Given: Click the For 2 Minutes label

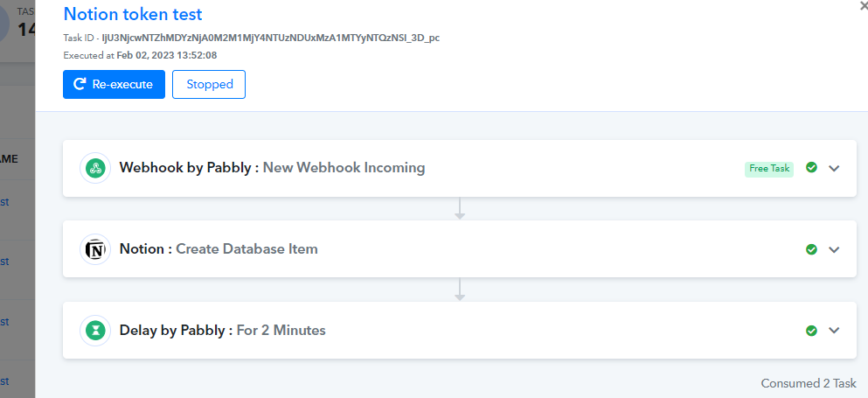Looking at the screenshot, I should pyautogui.click(x=281, y=331).
